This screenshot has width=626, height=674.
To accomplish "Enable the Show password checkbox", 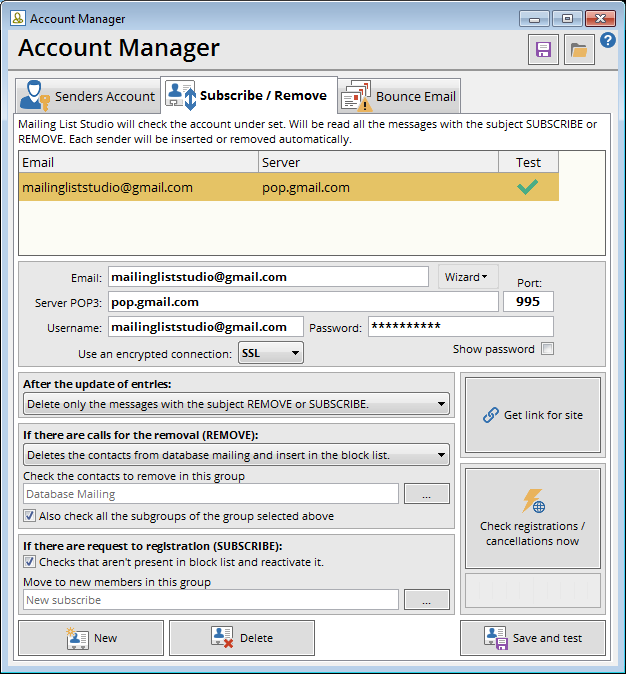I will tap(547, 349).
